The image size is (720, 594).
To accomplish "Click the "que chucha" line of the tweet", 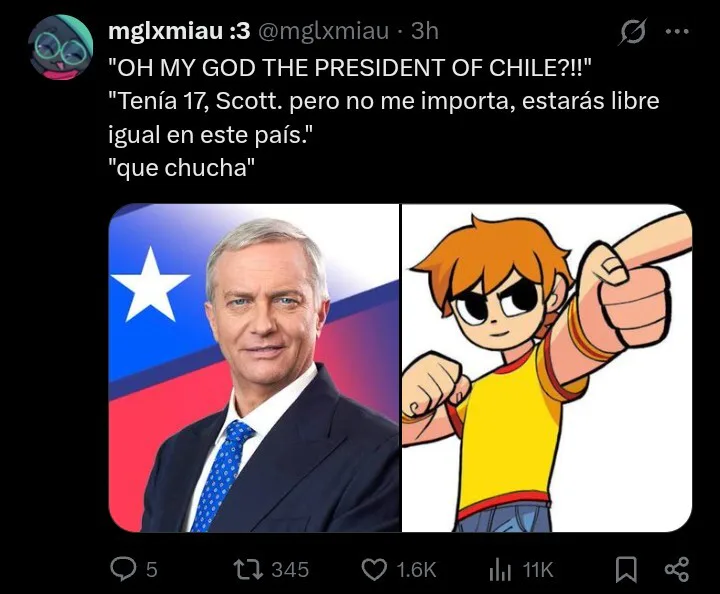I will click(x=181, y=168).
